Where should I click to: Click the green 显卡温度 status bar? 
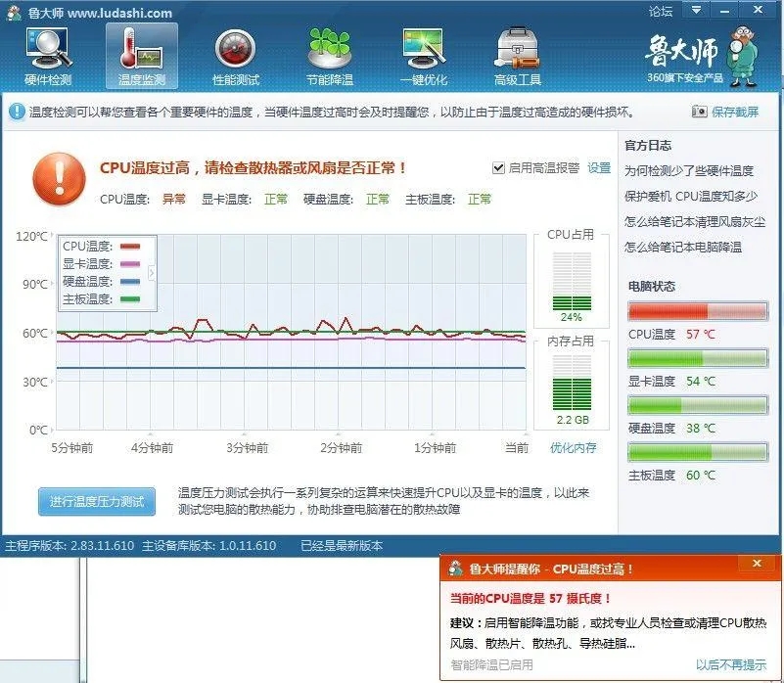click(x=698, y=358)
